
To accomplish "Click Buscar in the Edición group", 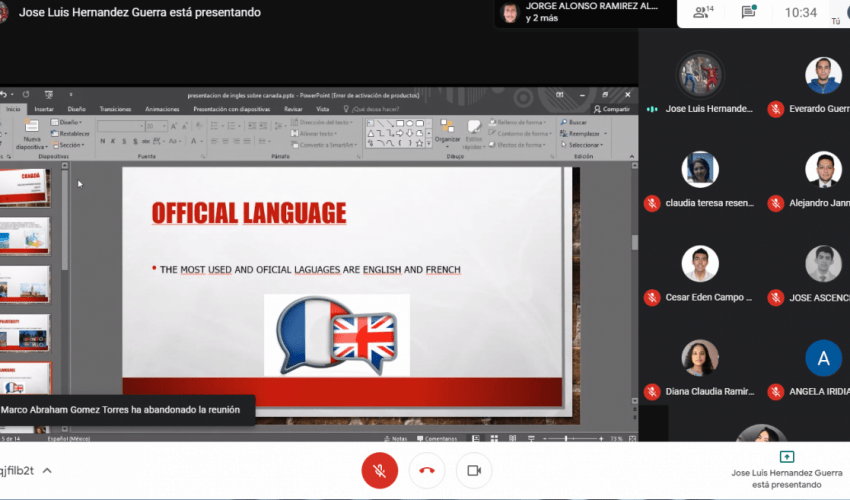I will point(576,122).
